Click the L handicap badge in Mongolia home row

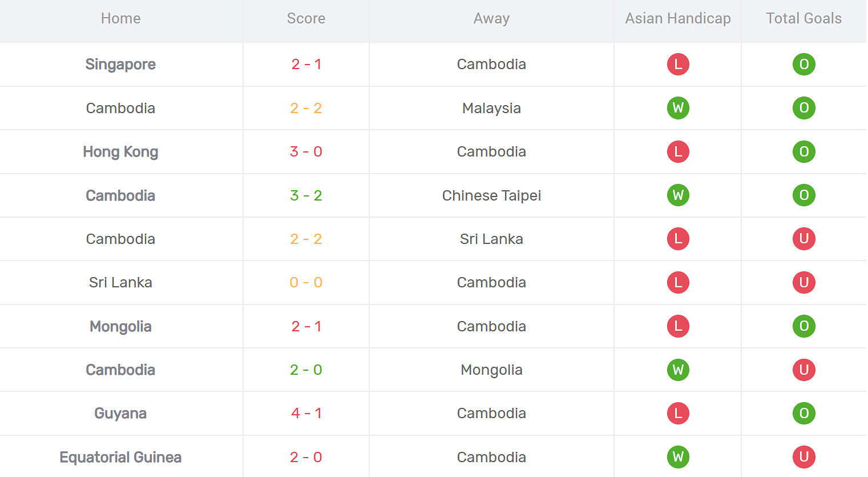(x=678, y=326)
